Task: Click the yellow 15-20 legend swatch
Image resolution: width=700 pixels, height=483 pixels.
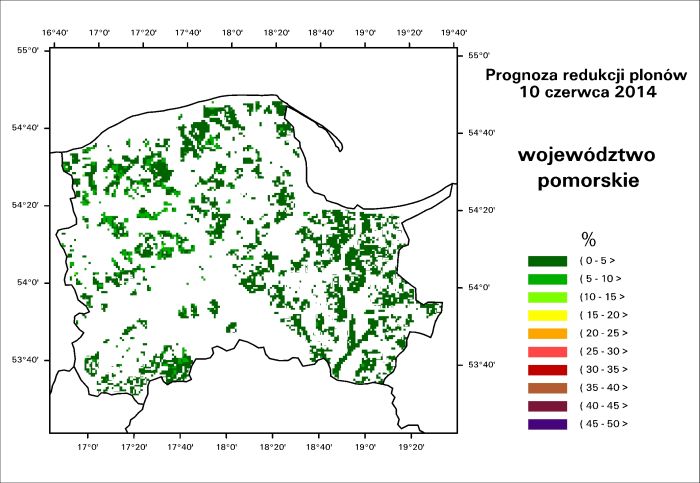Action: (x=546, y=315)
